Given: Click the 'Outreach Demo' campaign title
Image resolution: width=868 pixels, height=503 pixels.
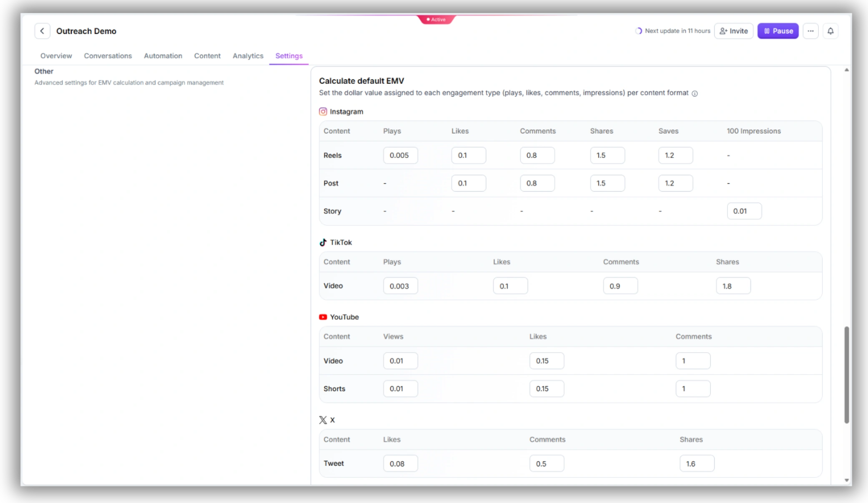Looking at the screenshot, I should click(x=86, y=31).
